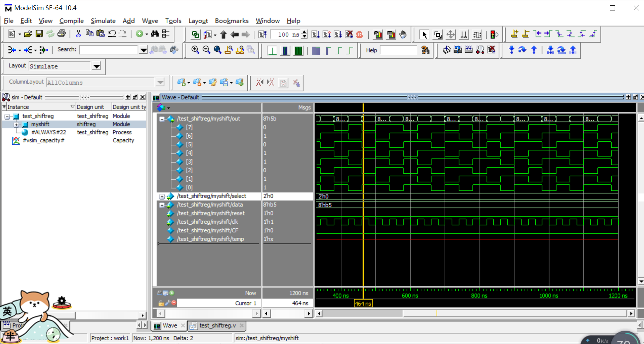The height and width of the screenshot is (344, 644).
Task: Switch to the test_shiftreg.v tab
Action: pyautogui.click(x=217, y=325)
